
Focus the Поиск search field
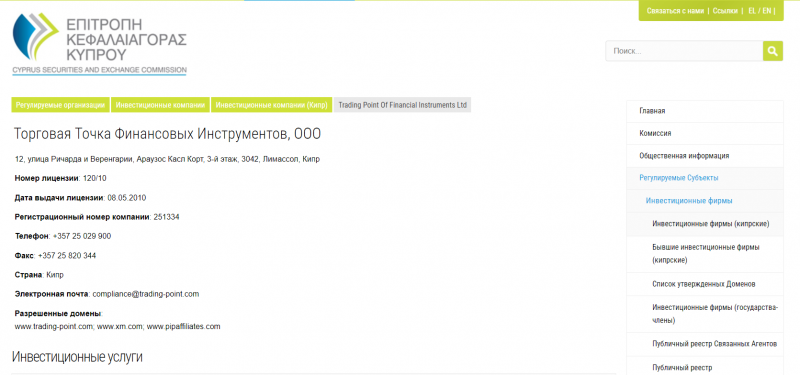click(684, 51)
